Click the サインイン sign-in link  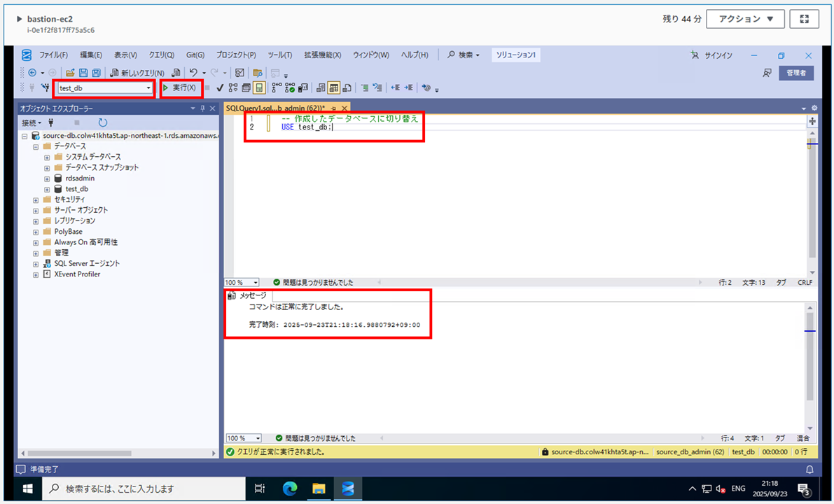click(x=711, y=55)
